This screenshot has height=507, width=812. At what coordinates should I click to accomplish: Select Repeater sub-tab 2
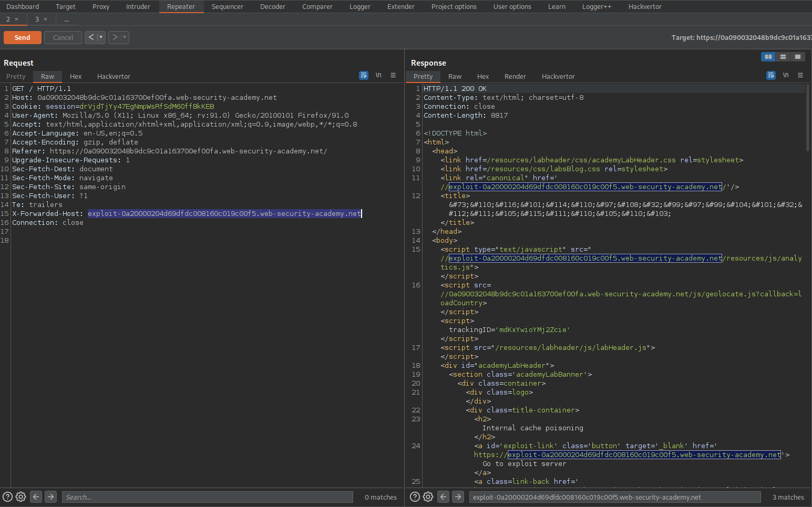[x=8, y=19]
